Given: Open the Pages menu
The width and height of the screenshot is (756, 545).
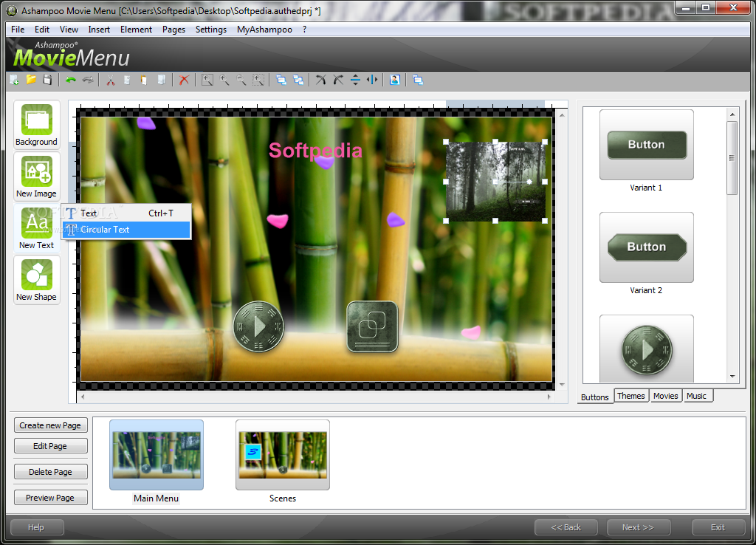Looking at the screenshot, I should tap(173, 30).
